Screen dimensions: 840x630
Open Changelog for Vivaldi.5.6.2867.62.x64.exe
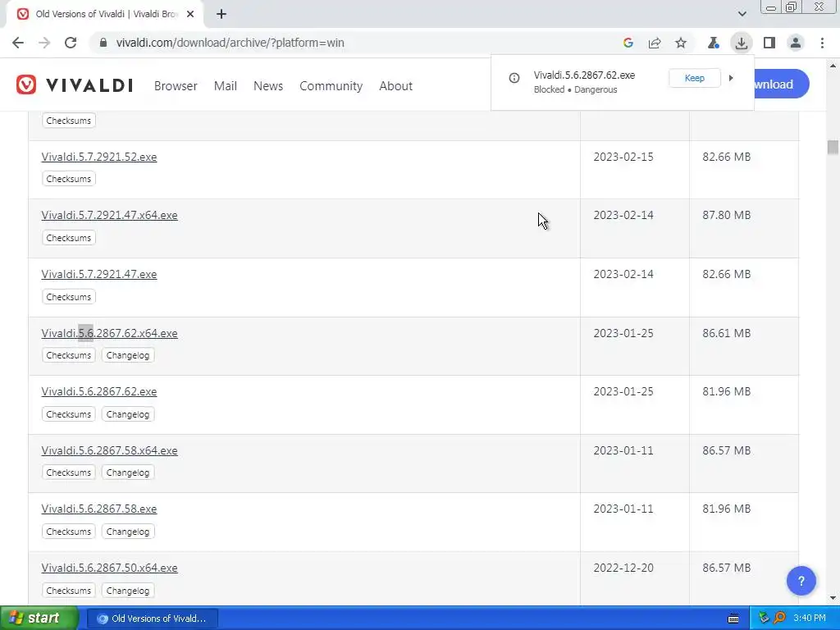click(x=128, y=355)
